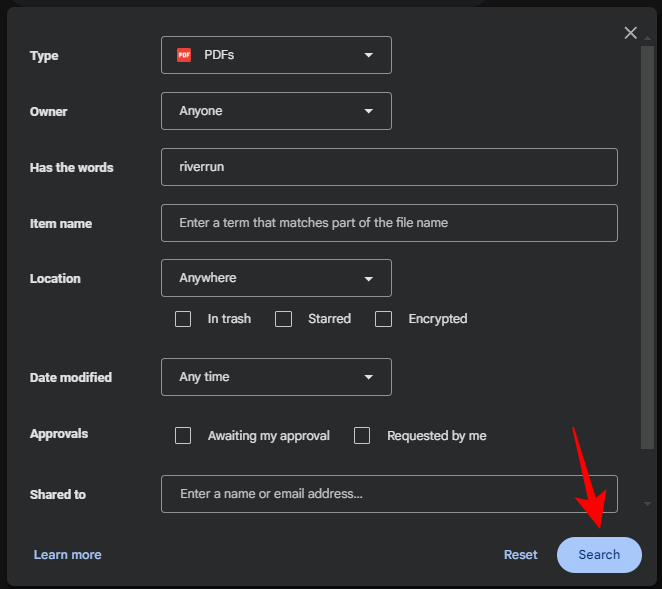Check the In trash checkbox
662x589 pixels.
click(x=183, y=319)
